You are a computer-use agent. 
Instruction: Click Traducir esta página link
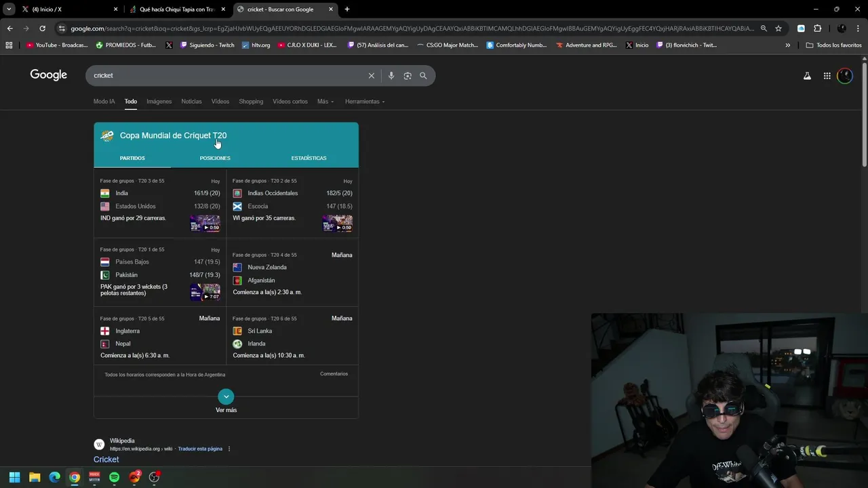[x=200, y=449]
